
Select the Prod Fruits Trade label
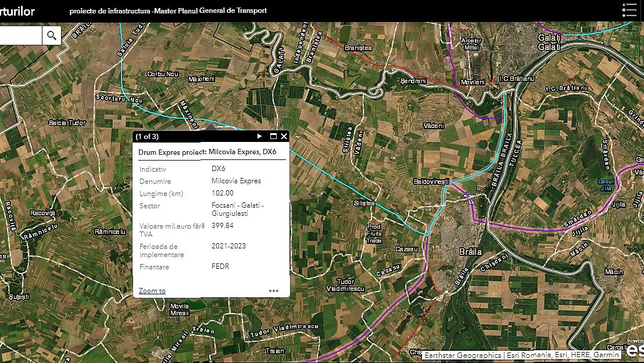pyautogui.click(x=374, y=233)
